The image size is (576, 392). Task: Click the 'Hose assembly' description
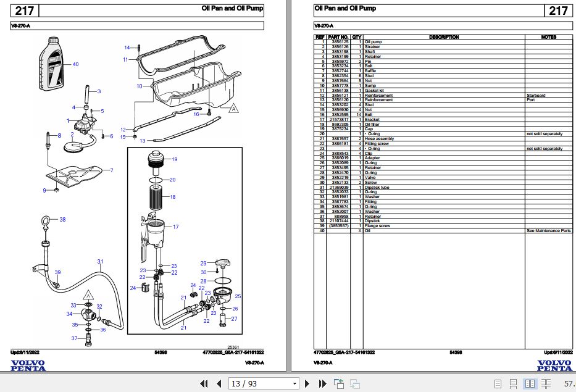(379, 139)
